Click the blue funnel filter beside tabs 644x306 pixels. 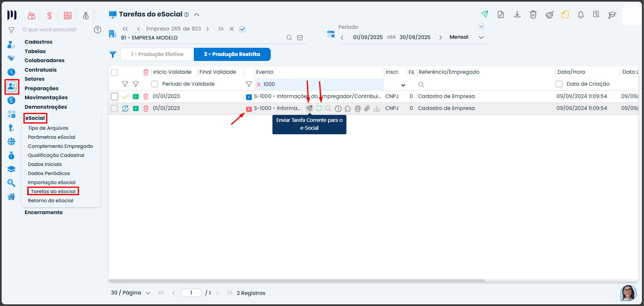(x=113, y=54)
